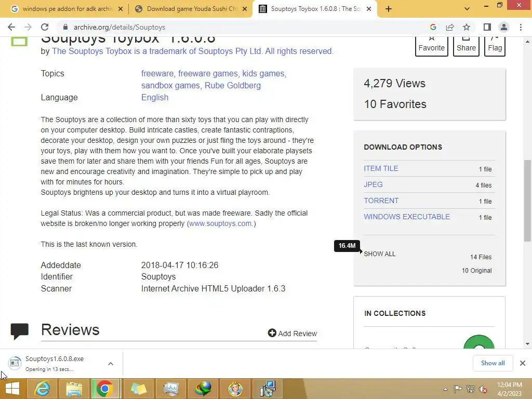
Task: Open the network computers taskbar icon
Action: point(268,389)
